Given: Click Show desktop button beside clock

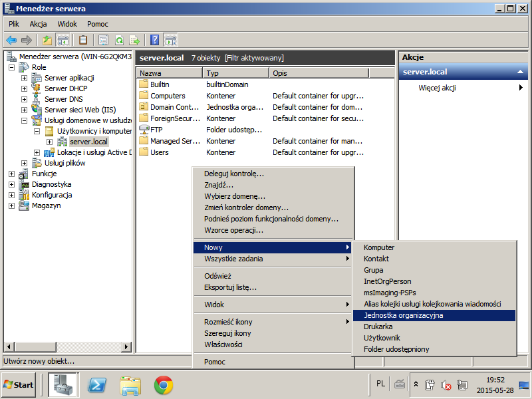Looking at the screenshot, I should (525, 385).
